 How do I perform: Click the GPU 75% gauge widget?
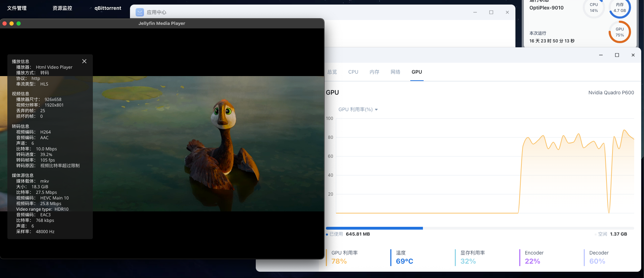tap(620, 32)
